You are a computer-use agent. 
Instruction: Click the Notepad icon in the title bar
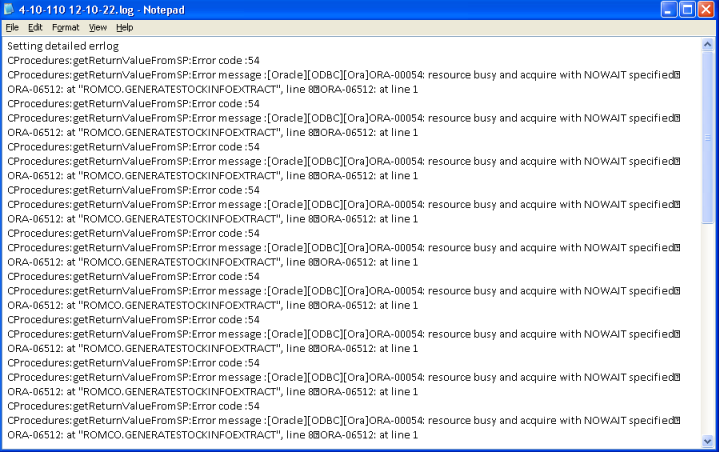9,9
